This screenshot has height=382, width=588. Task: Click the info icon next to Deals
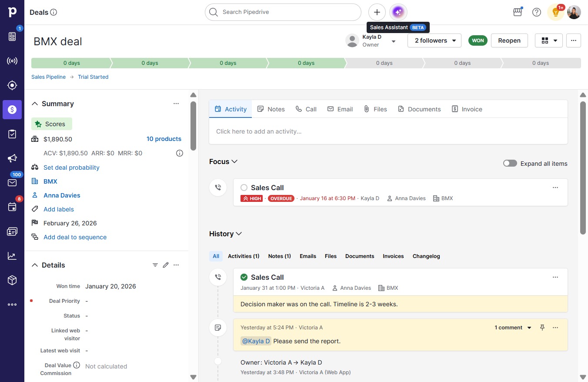click(53, 12)
